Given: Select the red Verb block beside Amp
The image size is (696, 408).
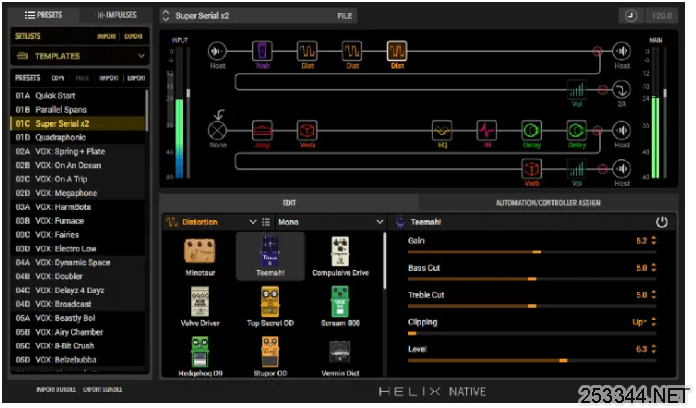Looking at the screenshot, I should 307,131.
